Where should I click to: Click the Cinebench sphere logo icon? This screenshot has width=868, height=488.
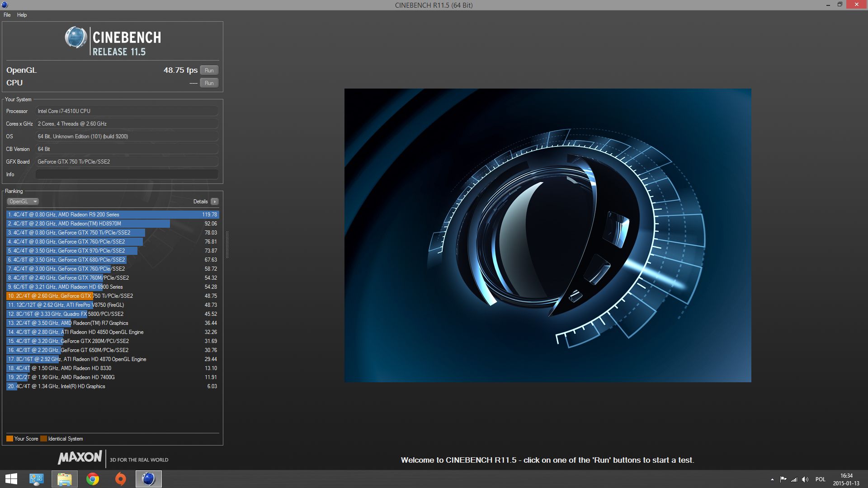75,38
